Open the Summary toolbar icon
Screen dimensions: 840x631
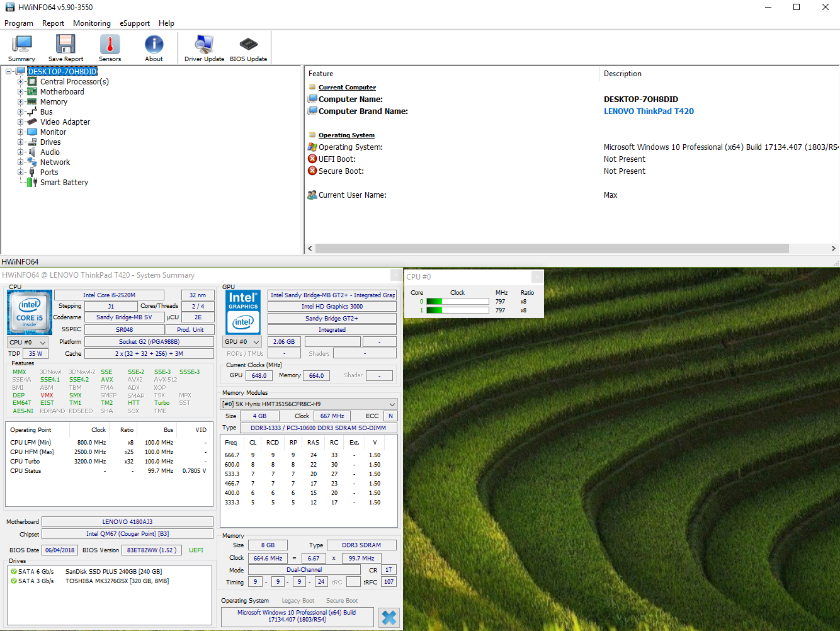[21, 48]
